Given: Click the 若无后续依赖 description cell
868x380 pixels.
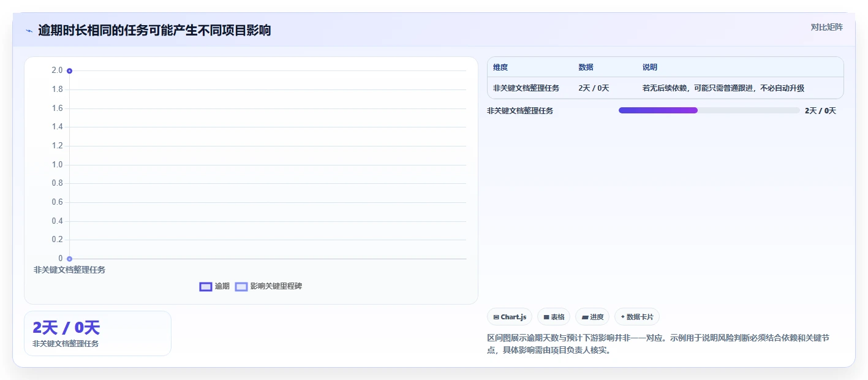Looking at the screenshot, I should (x=723, y=88).
